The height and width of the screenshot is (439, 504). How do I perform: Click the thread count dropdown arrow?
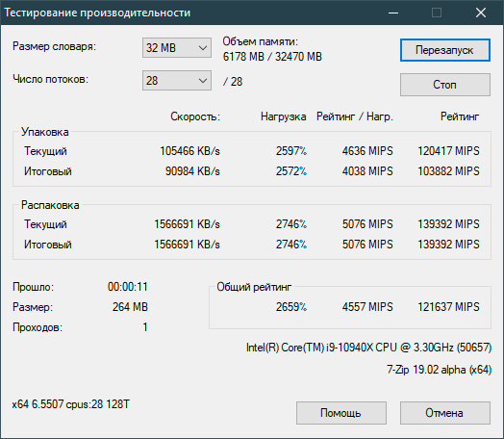[x=203, y=81]
